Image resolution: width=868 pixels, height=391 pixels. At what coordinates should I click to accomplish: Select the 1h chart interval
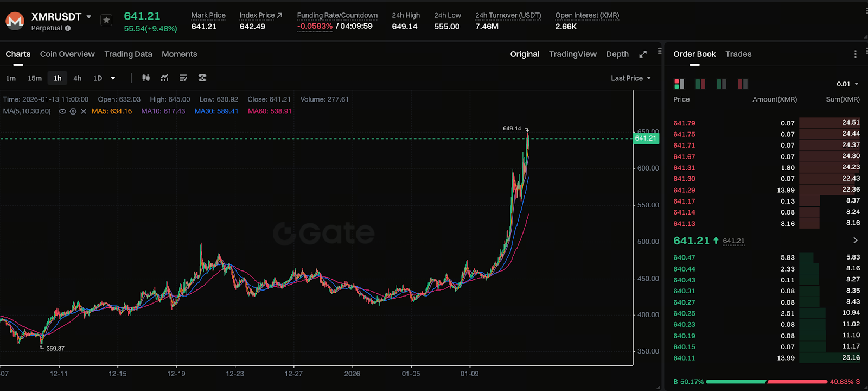pos(58,78)
